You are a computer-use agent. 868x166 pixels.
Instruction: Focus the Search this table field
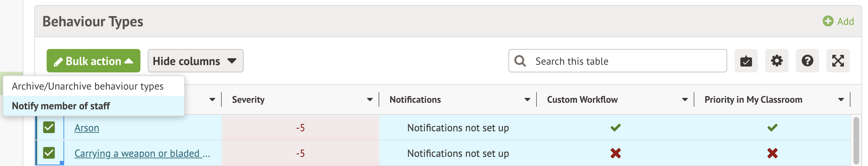627,61
